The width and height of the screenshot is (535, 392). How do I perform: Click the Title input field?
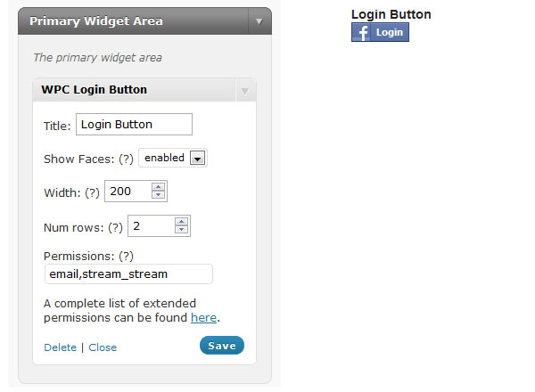coord(134,125)
